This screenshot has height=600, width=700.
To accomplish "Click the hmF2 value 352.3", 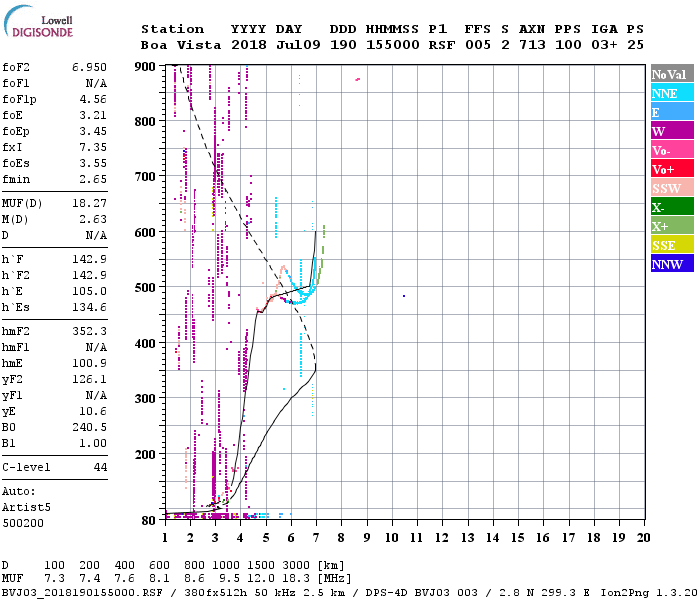I will [x=90, y=331].
